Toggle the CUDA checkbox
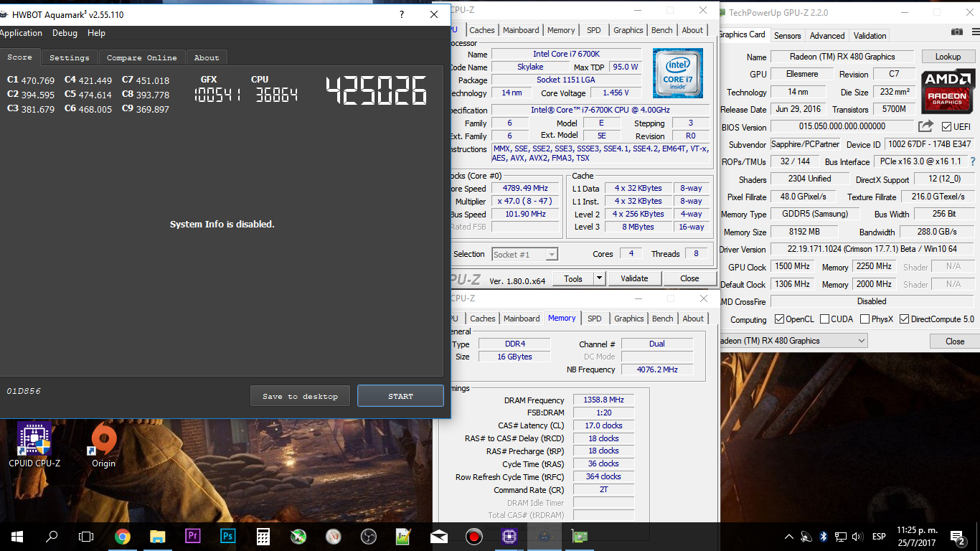 tap(824, 319)
